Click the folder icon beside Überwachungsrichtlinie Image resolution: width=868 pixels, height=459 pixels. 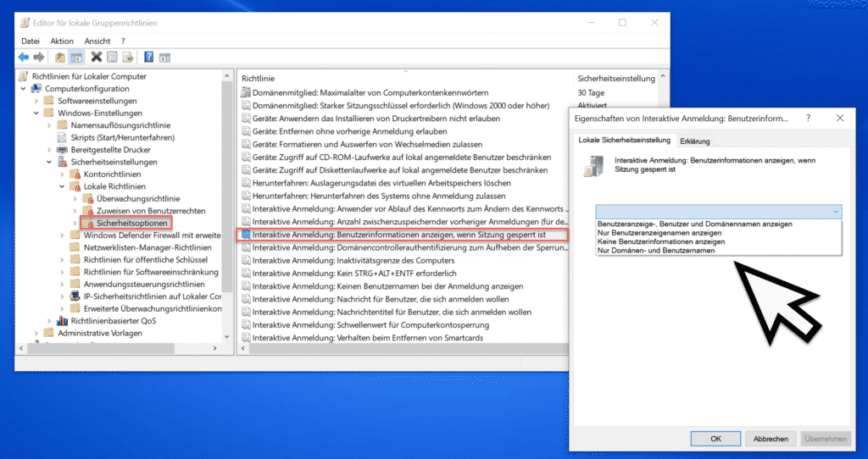click(88, 198)
